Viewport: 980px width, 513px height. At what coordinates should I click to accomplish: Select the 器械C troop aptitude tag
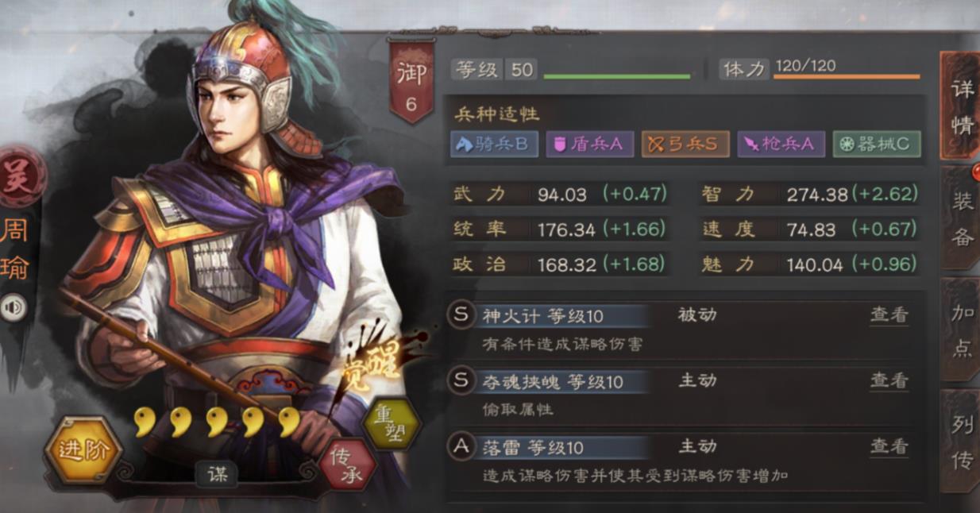pyautogui.click(x=877, y=144)
